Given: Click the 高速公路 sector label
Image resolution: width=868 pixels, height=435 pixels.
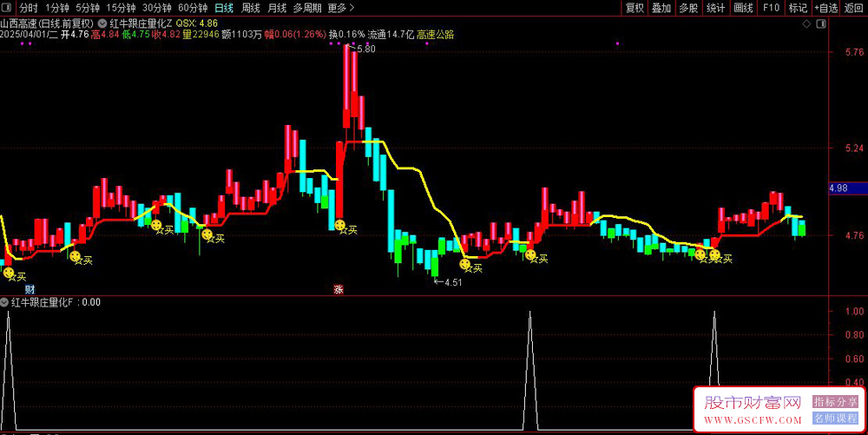Looking at the screenshot, I should pyautogui.click(x=435, y=35).
